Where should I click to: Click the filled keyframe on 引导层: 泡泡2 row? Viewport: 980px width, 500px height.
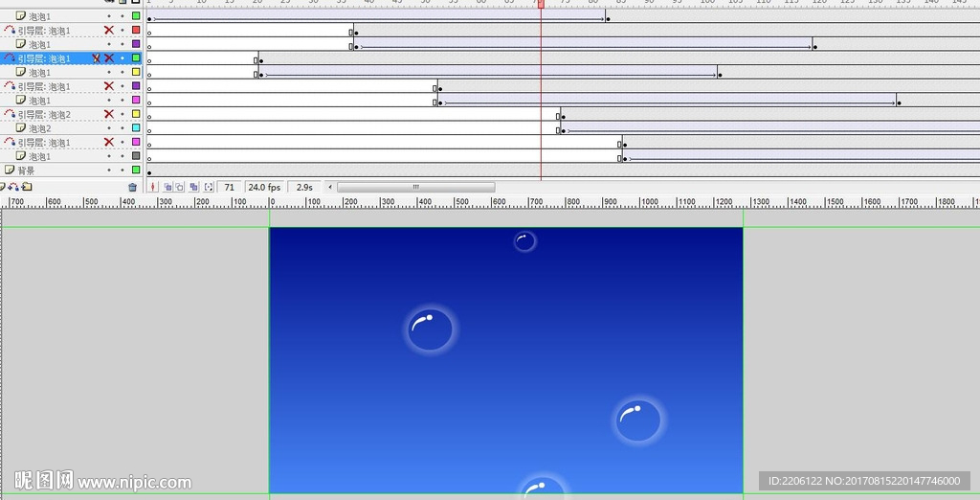pos(563,117)
